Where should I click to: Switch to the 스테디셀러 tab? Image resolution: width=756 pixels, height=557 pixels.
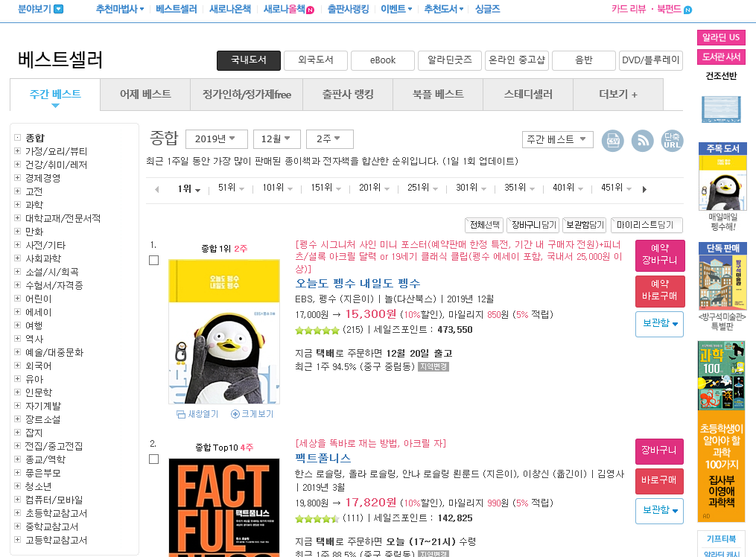coord(528,95)
